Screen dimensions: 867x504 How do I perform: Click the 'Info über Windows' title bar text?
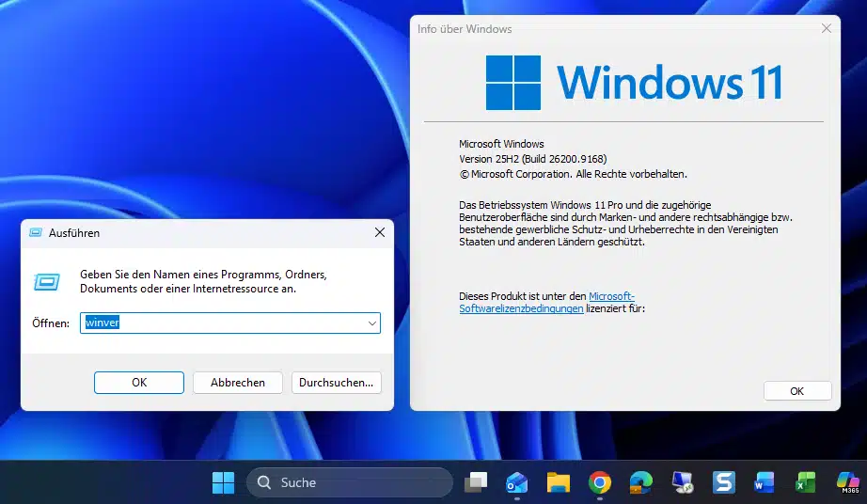coord(465,29)
